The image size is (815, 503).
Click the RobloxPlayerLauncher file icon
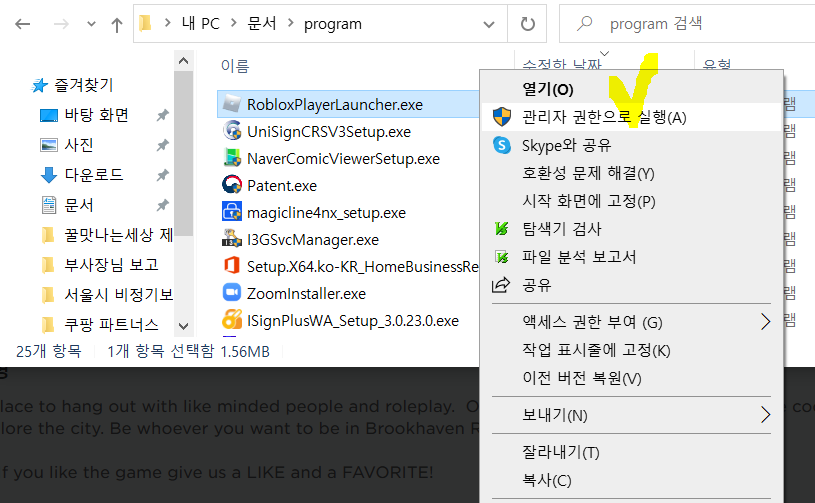tap(232, 104)
